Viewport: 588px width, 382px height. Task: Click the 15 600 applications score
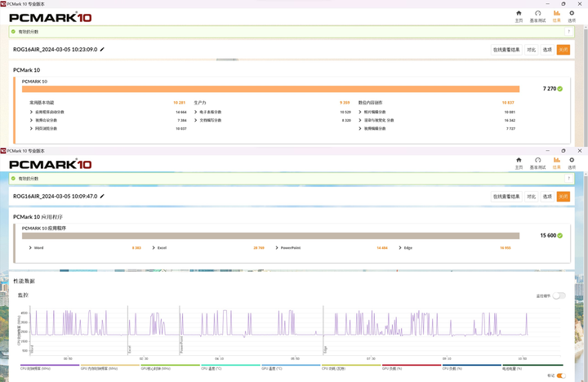pyautogui.click(x=548, y=235)
